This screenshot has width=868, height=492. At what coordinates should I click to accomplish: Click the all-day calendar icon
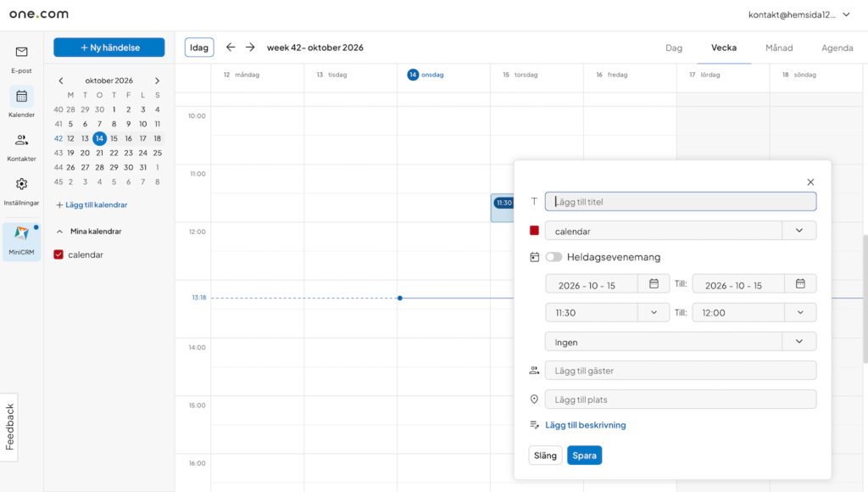tap(534, 257)
